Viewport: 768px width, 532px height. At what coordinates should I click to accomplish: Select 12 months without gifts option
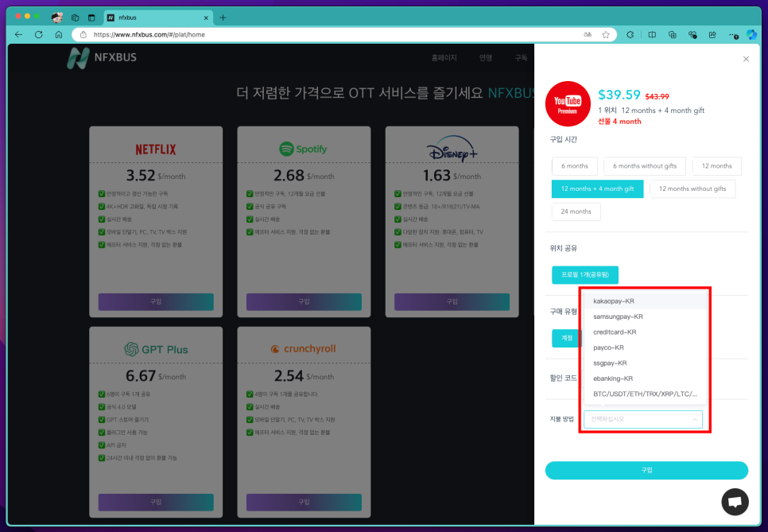tap(692, 188)
